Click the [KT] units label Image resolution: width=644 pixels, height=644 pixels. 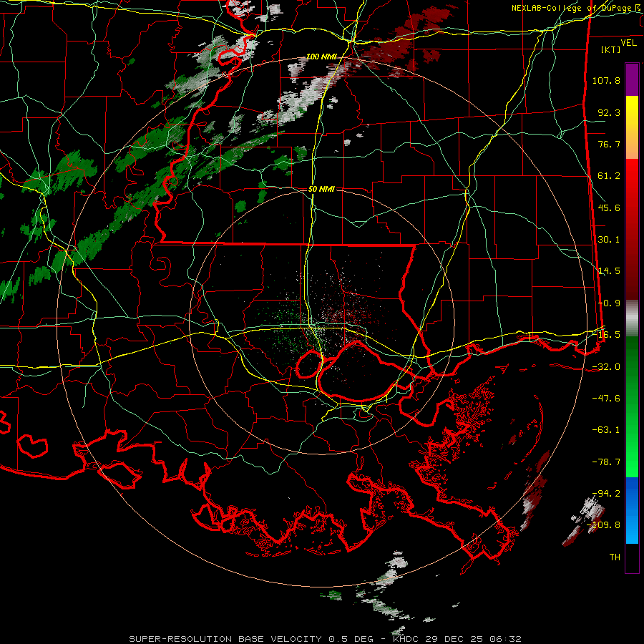(610, 49)
